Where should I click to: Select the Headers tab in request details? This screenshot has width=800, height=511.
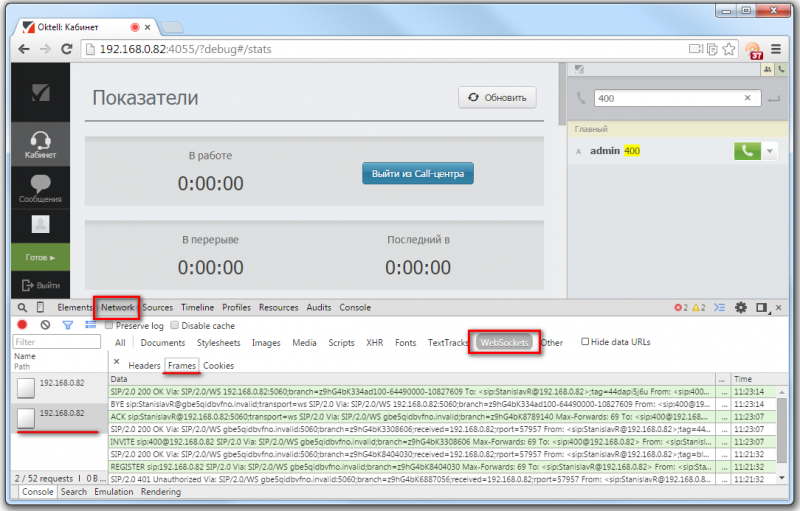coord(144,366)
